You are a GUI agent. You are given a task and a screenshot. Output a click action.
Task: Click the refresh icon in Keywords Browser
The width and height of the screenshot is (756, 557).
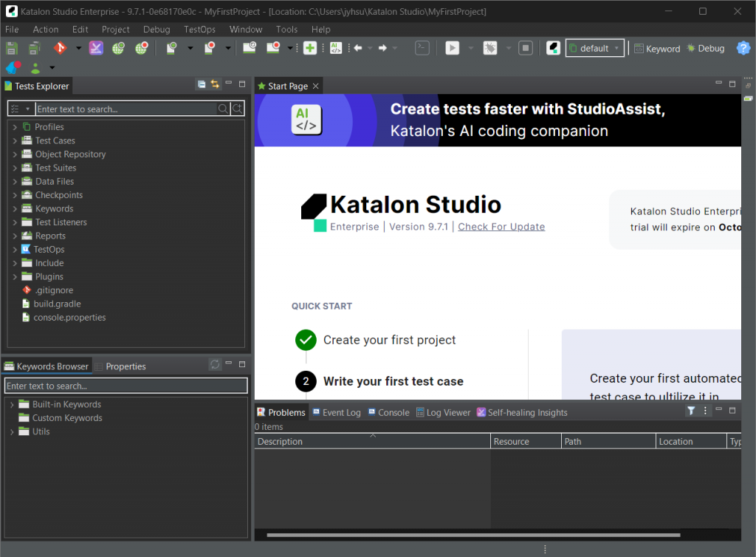[215, 365]
